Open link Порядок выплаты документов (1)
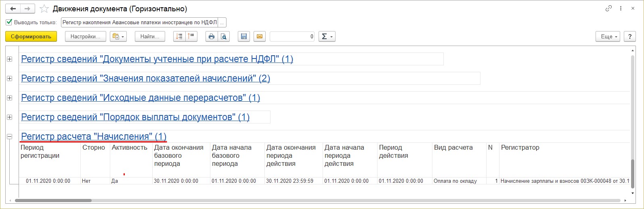The height and width of the screenshot is (209, 644). [x=135, y=117]
